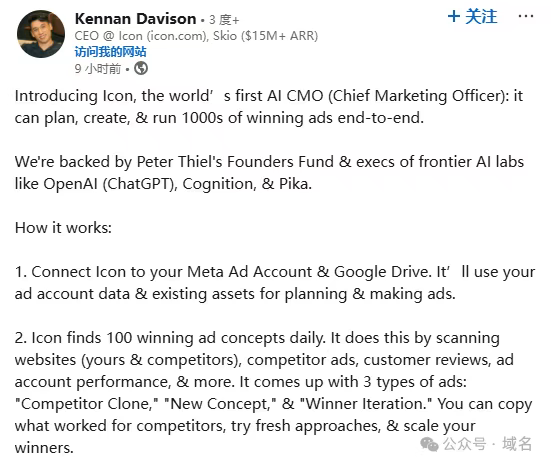Open the post's three-dots more options menu
The width and height of the screenshot is (551, 466).
pos(526,16)
